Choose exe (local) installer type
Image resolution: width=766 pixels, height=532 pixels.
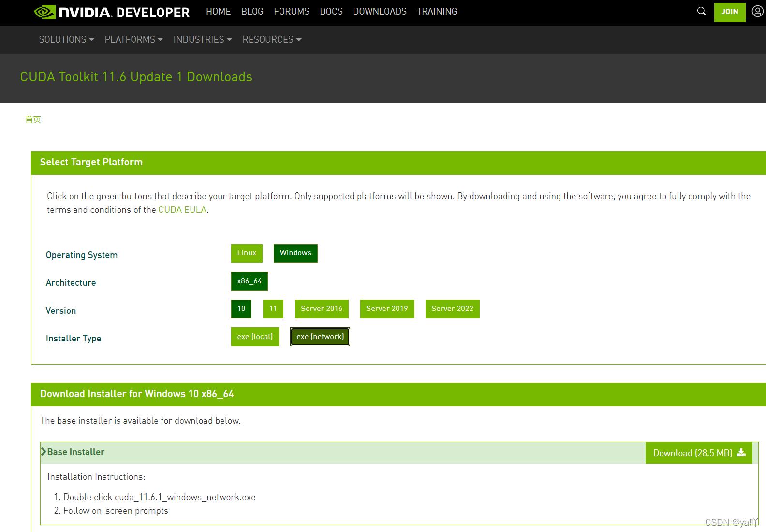[x=255, y=337]
